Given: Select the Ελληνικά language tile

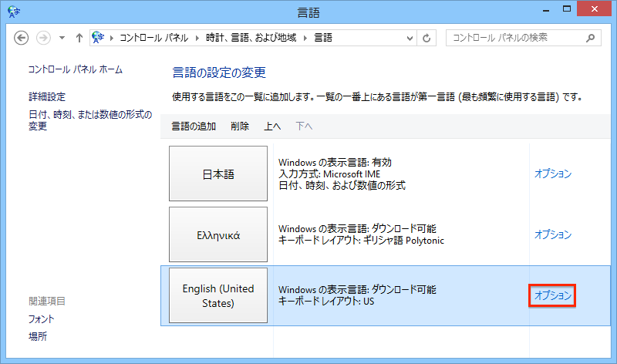Looking at the screenshot, I should click(217, 234).
